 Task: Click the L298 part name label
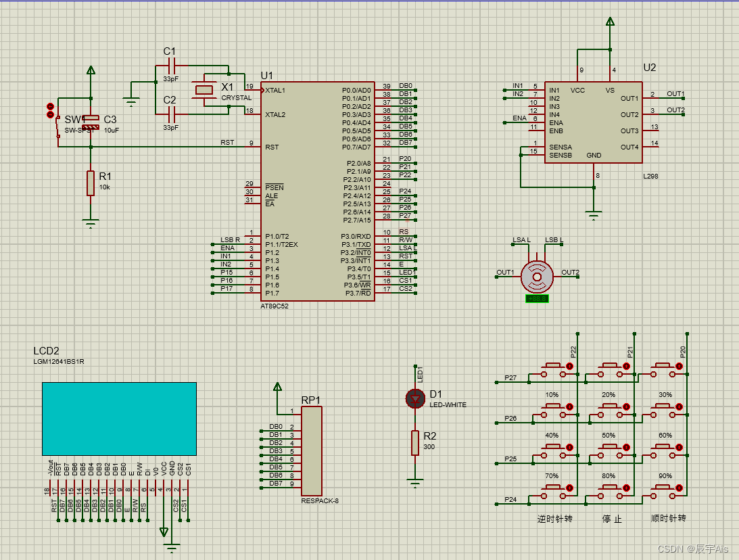click(x=650, y=176)
